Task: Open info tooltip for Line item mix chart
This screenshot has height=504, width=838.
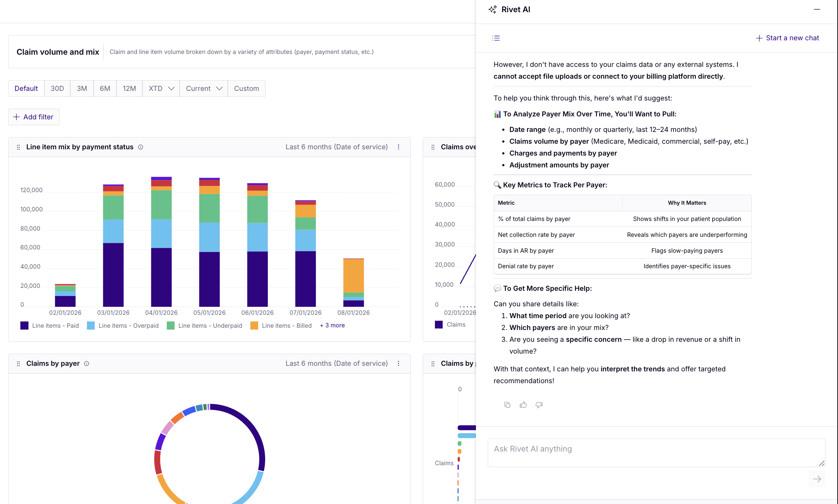Action: (141, 147)
